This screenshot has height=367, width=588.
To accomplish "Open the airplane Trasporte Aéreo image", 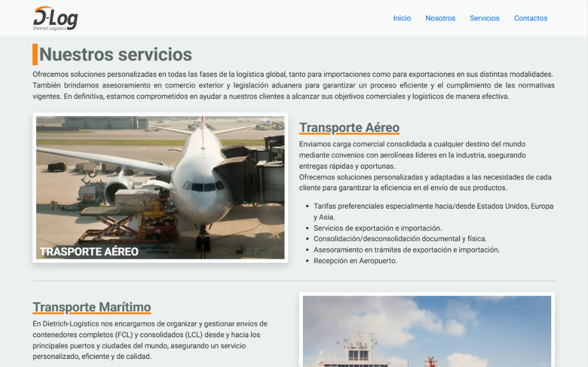I will point(160,188).
